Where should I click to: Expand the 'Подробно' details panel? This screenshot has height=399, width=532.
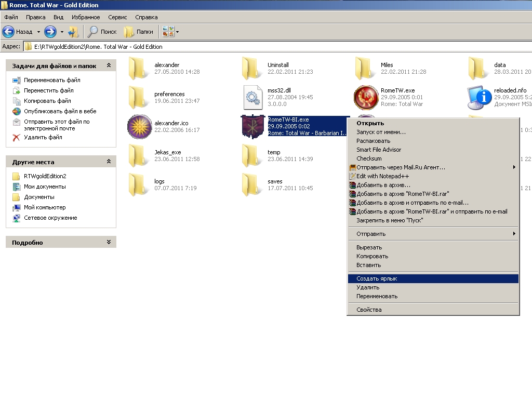click(x=109, y=242)
